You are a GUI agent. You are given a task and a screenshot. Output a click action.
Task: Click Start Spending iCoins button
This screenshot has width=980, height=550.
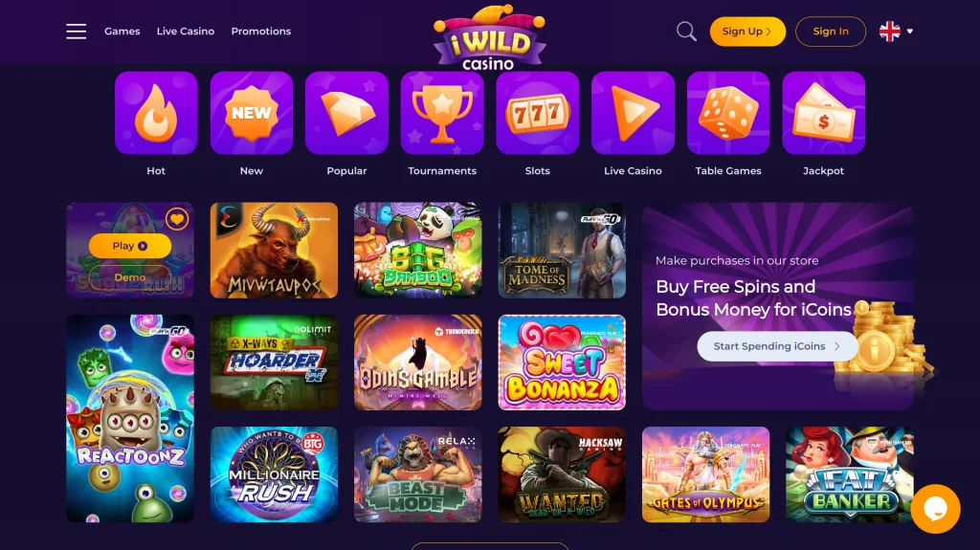[777, 346]
